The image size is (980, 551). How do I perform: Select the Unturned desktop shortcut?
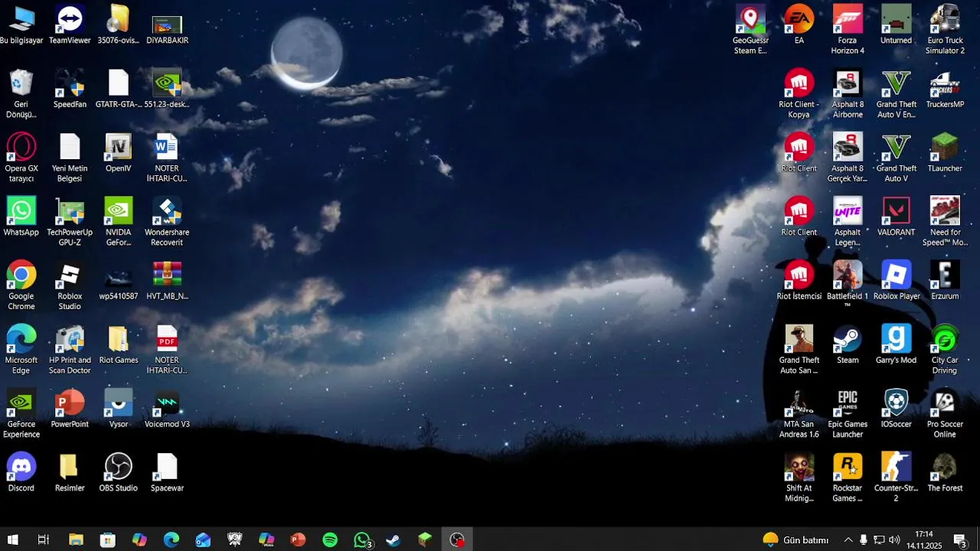pos(897,25)
